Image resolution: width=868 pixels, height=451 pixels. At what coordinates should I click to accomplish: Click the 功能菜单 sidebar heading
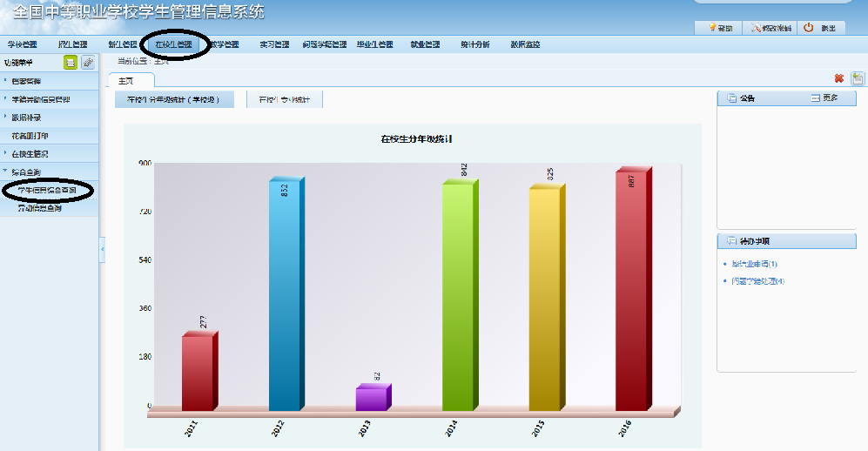(x=18, y=63)
